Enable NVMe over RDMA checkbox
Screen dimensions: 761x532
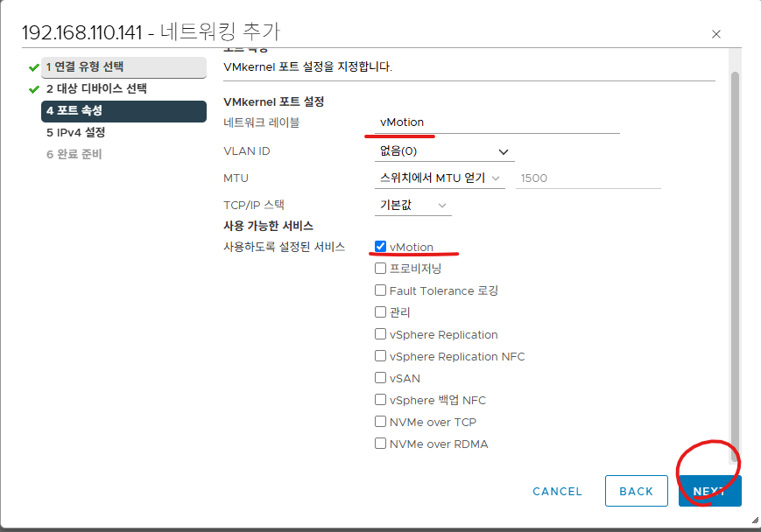[x=380, y=444]
